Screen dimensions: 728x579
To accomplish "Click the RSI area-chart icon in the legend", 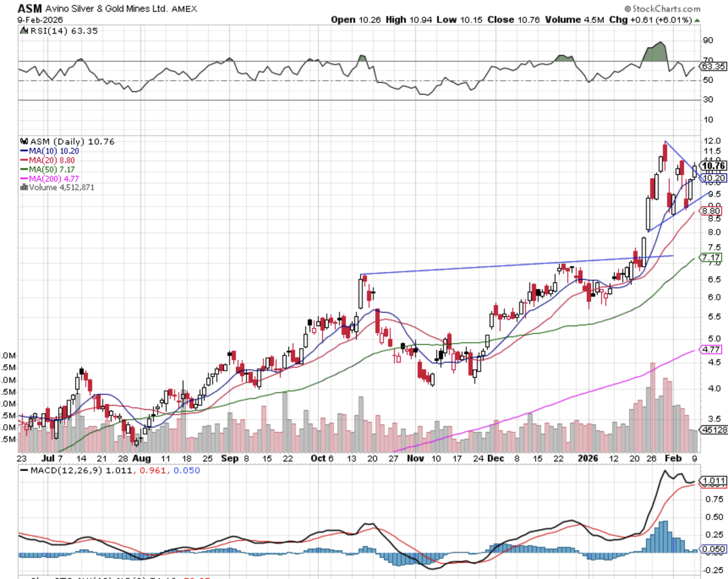I will tap(24, 31).
